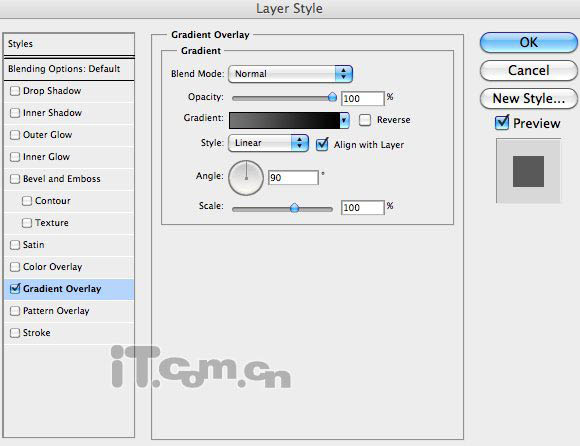
Task: Click the gradient color bar swatch
Action: click(284, 121)
